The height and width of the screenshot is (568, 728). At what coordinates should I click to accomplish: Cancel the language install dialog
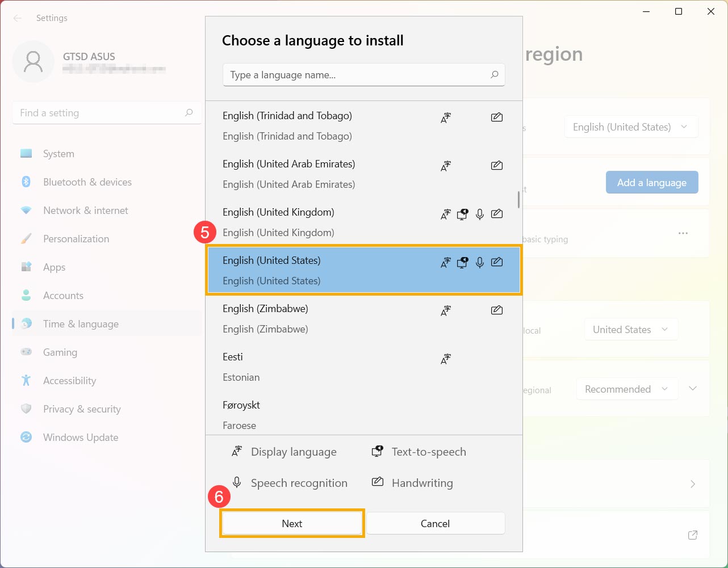435,523
